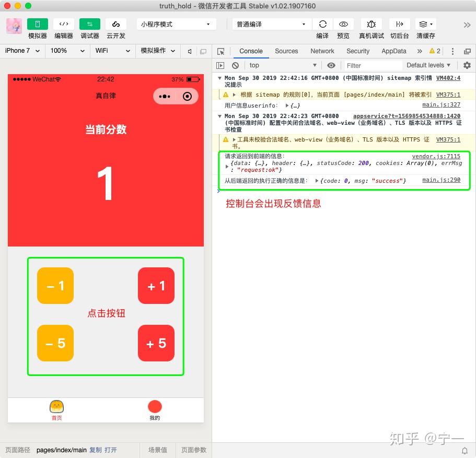
Task: Open the 云开发 console
Action: pos(115,24)
